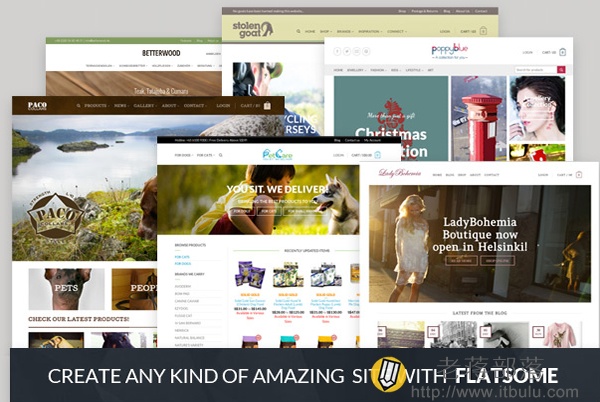Expand the GALLERY menu on Paco site
Viewport: 600px width, 402px height.
[x=145, y=106]
